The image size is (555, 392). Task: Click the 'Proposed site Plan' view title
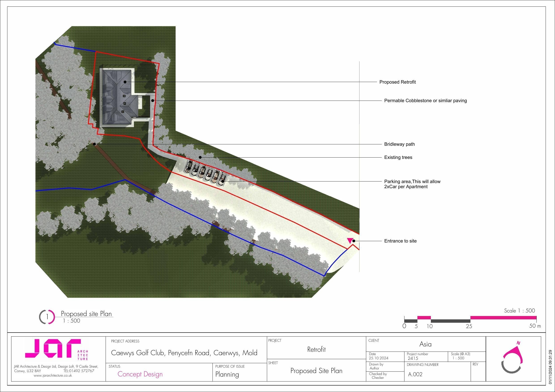[86, 314]
